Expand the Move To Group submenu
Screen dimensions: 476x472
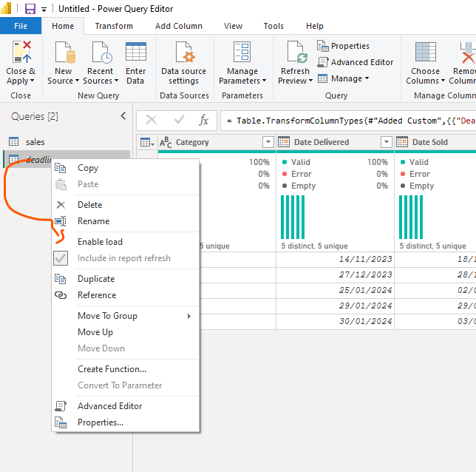(189, 316)
